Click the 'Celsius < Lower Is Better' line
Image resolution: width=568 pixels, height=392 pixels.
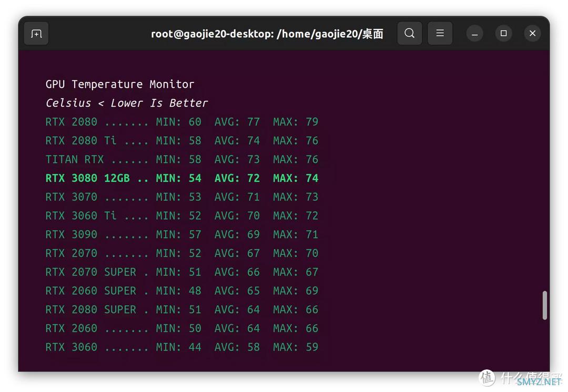click(127, 103)
